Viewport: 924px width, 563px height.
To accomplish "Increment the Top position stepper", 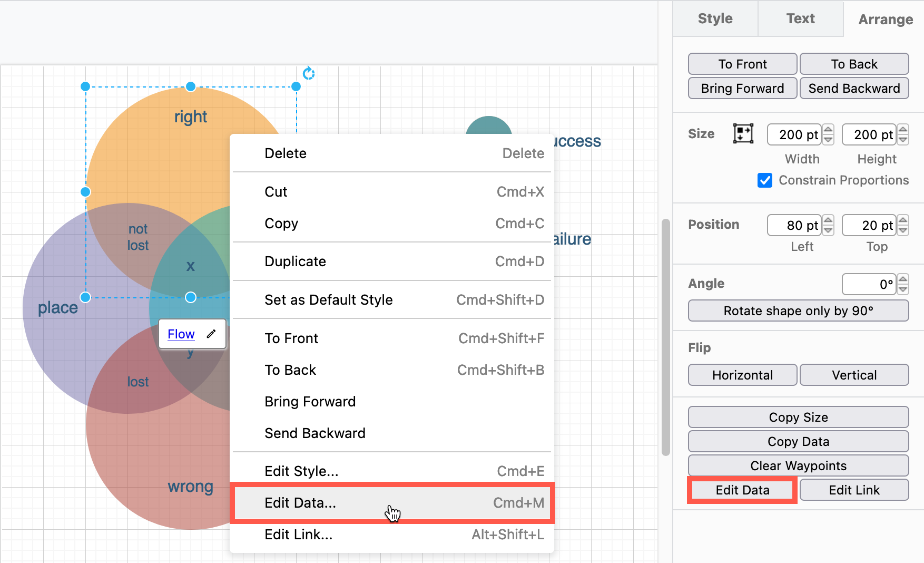I will click(x=902, y=221).
